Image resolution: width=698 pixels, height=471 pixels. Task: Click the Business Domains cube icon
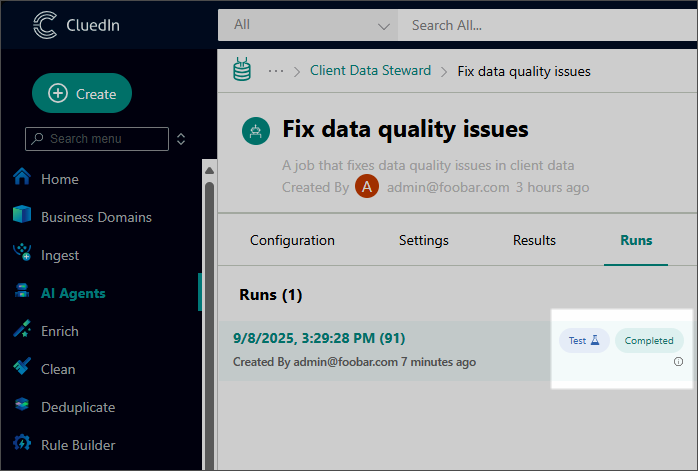(22, 216)
